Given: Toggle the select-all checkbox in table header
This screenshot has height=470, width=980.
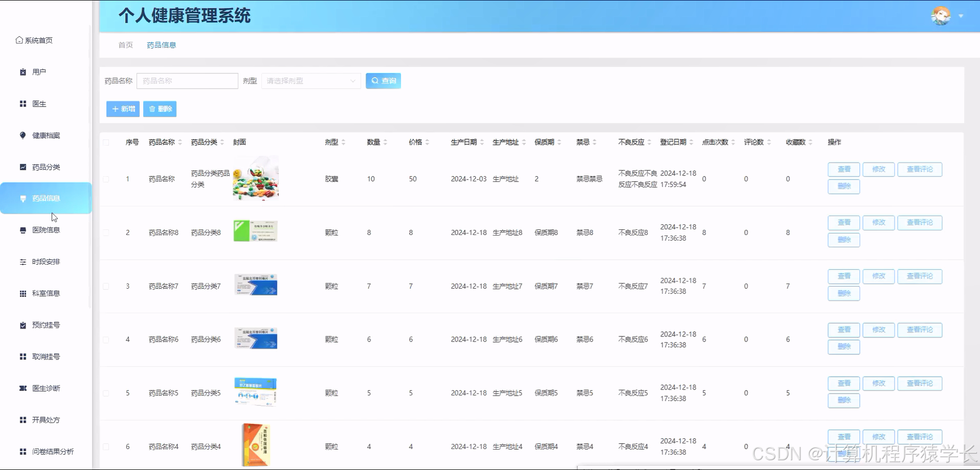Looking at the screenshot, I should coord(106,142).
